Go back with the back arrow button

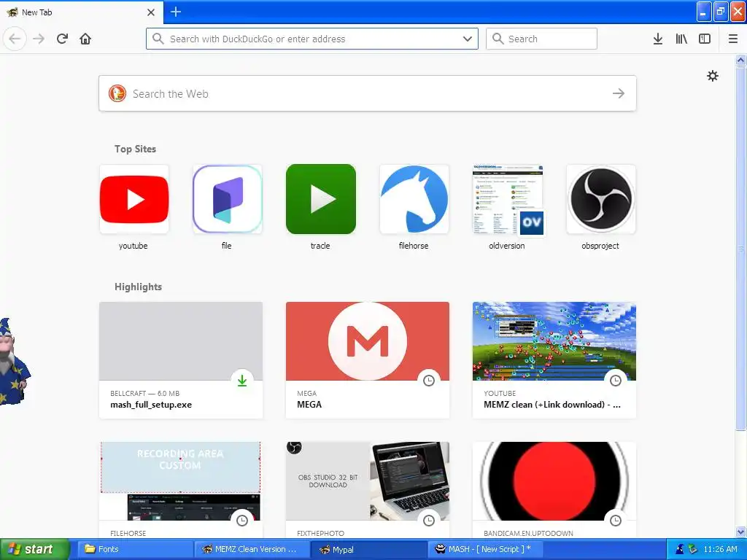point(15,39)
